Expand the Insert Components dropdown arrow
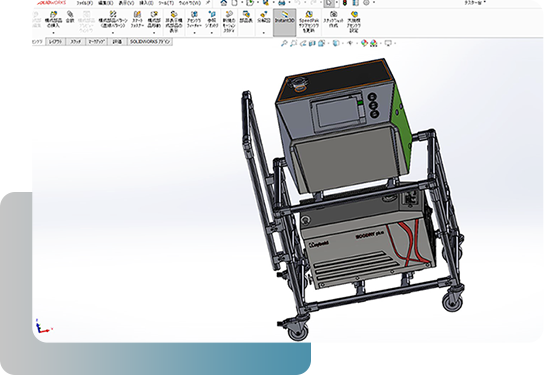544x375 pixels. point(53,33)
